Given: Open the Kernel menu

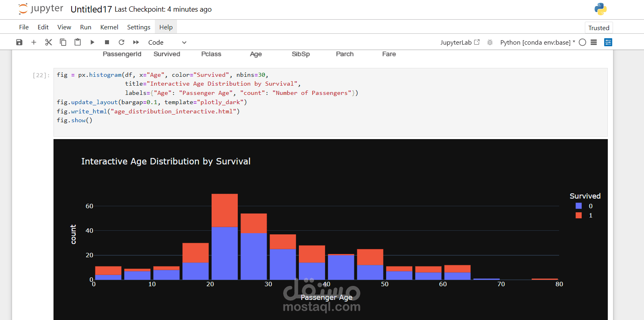Looking at the screenshot, I should (x=109, y=27).
